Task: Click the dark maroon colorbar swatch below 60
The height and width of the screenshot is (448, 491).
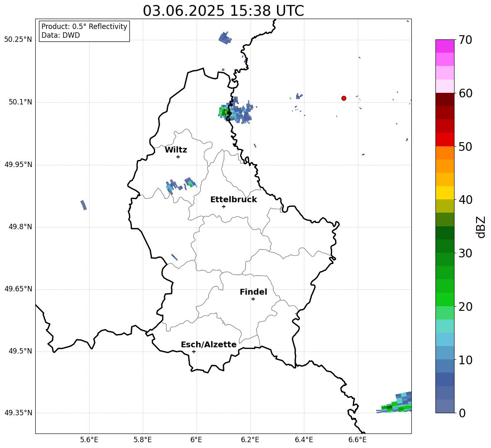Action: (x=445, y=99)
